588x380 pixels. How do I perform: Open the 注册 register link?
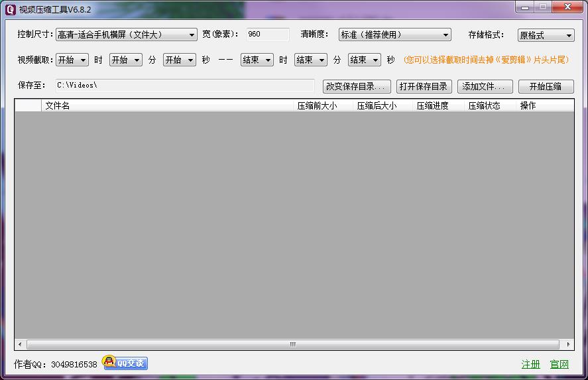click(530, 364)
